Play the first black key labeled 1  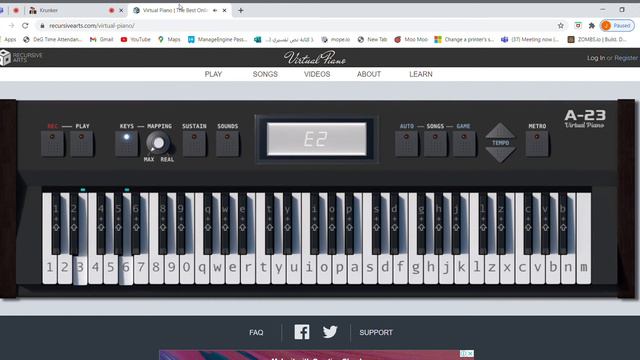pyautogui.click(x=56, y=222)
